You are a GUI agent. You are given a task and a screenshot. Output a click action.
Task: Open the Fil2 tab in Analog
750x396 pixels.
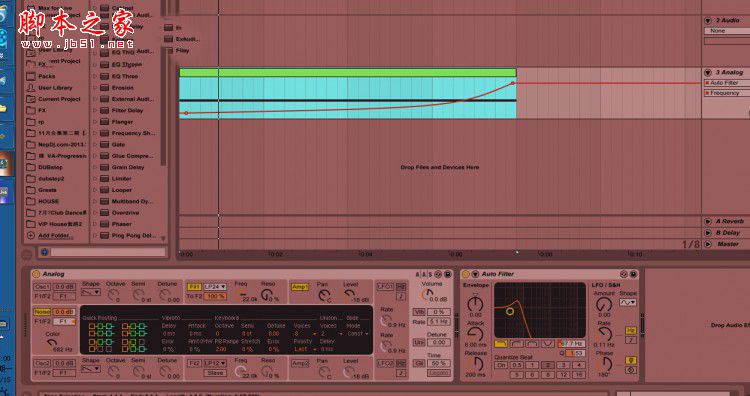[194, 363]
